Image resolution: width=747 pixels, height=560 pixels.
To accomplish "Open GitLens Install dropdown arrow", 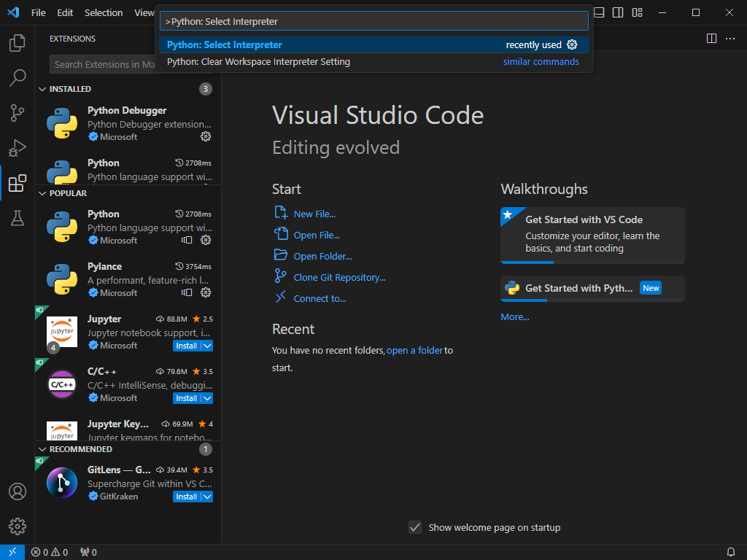I will coord(207,497).
